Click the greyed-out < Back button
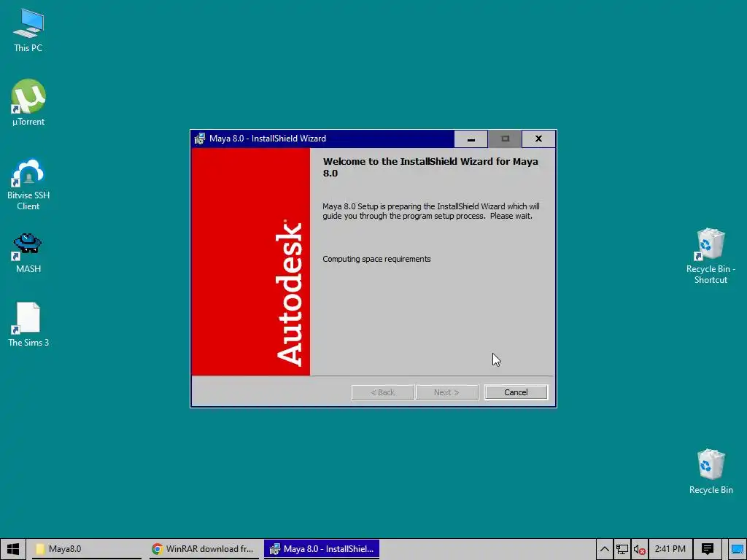Image resolution: width=747 pixels, height=560 pixels. [382, 392]
